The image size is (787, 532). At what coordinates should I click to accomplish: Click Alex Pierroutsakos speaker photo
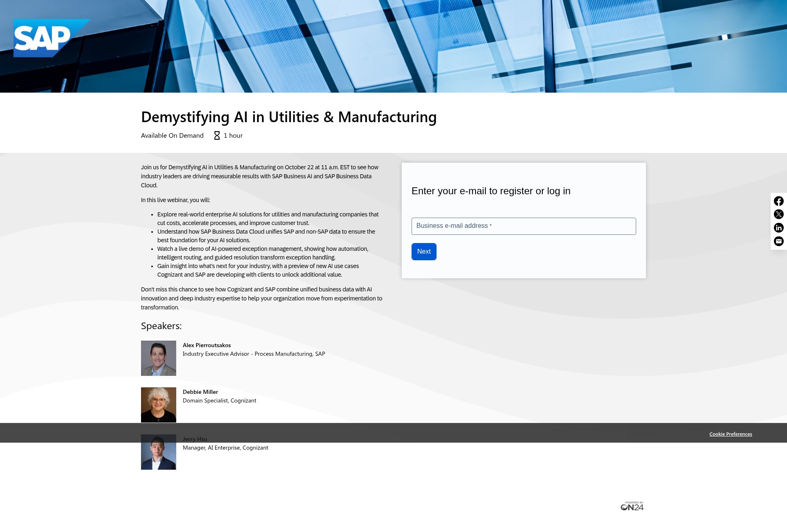click(x=159, y=358)
